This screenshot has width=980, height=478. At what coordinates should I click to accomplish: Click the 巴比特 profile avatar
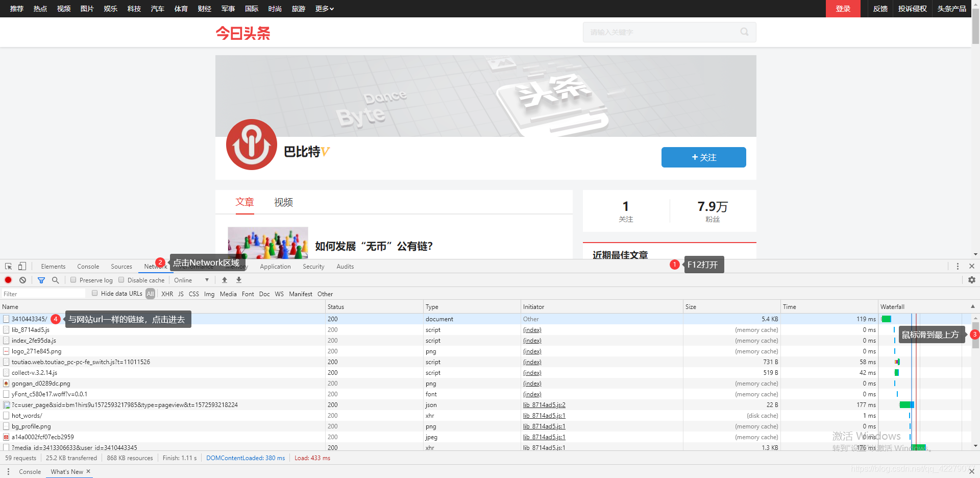252,145
